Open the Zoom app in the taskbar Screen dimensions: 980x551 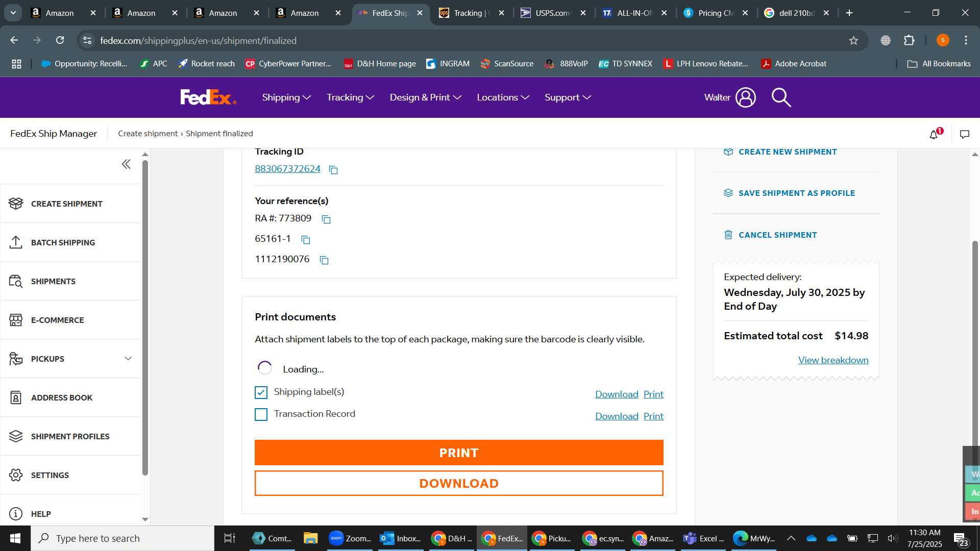click(x=350, y=538)
